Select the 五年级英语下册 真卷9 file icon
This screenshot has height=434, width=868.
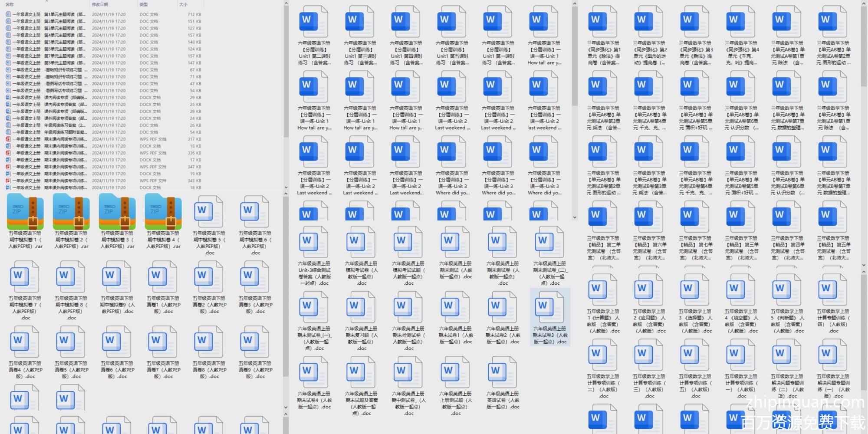pos(255,342)
